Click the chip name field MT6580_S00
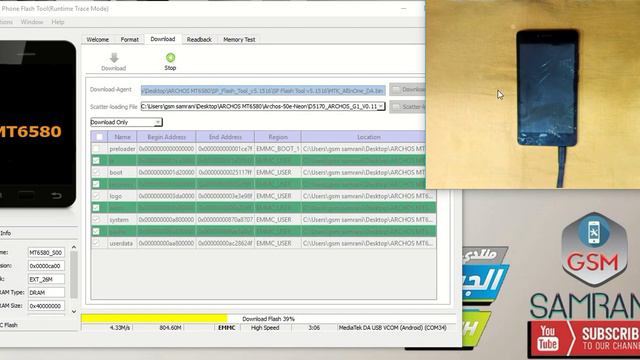 point(46,253)
